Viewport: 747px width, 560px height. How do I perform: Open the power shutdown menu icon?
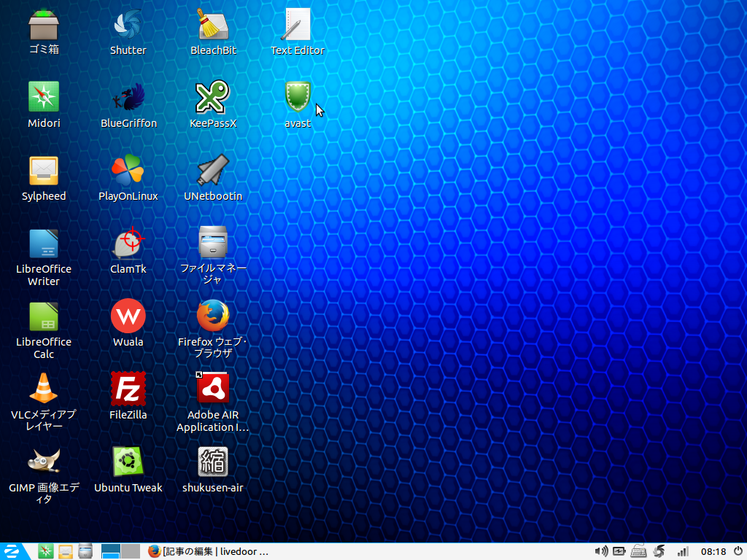coord(738,551)
